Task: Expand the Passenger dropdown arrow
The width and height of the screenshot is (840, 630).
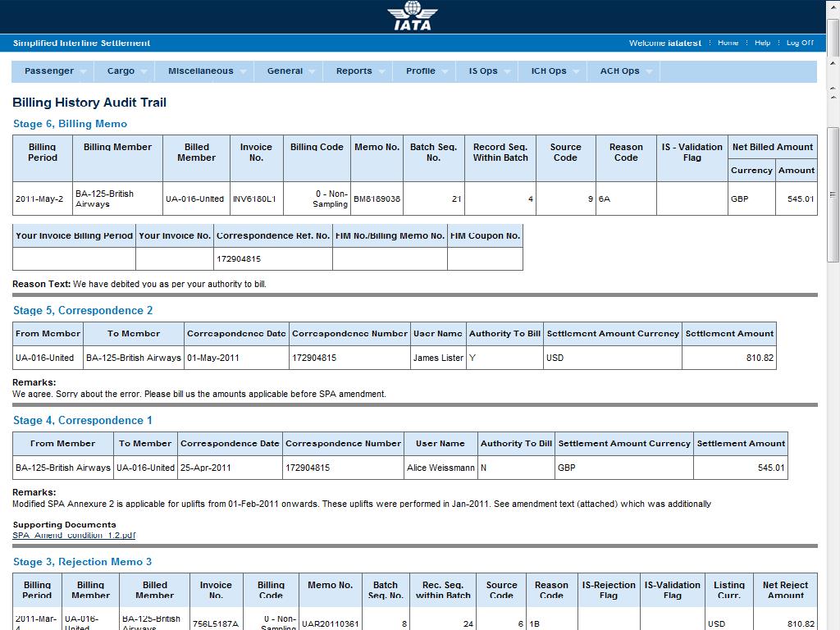Action: tap(84, 72)
